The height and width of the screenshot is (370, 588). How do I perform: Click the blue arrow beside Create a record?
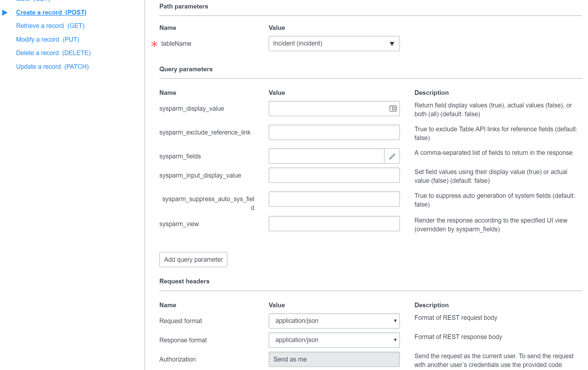click(x=5, y=13)
